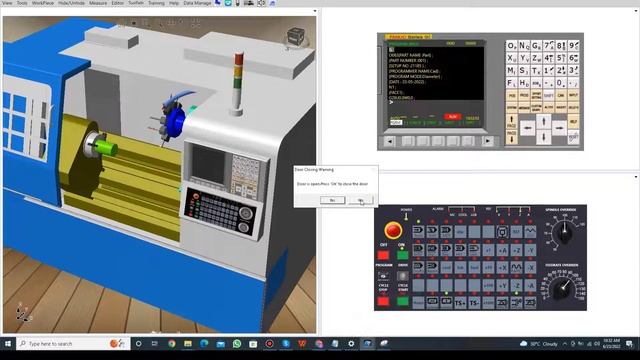Open the Tools menu

[22, 3]
